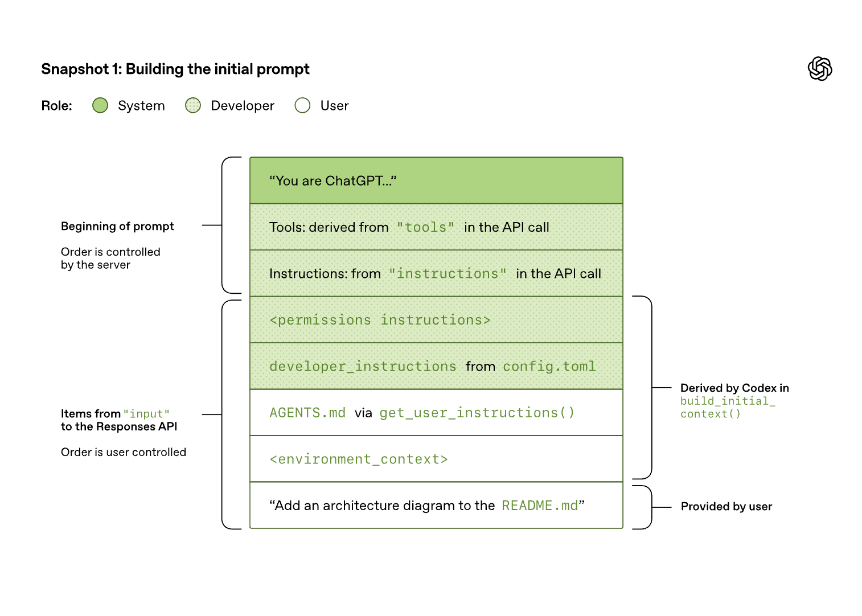
Task: Click the "Derived by Codex in" label
Action: click(x=734, y=388)
